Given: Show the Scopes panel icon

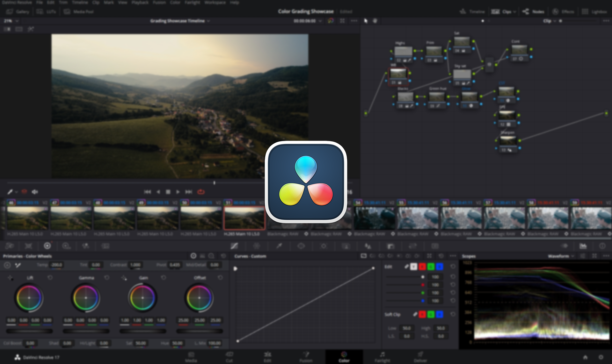Looking at the screenshot, I should (x=583, y=246).
